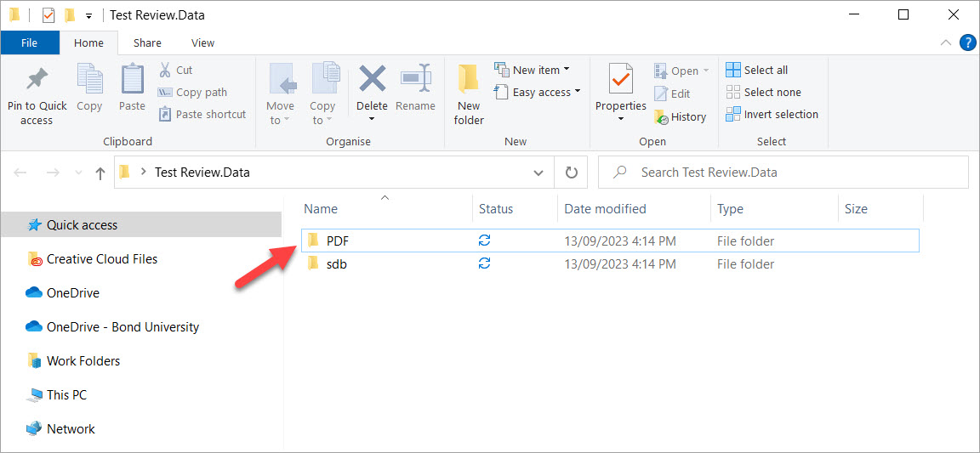Click the Rename icon
The image size is (980, 453).
(x=416, y=79)
